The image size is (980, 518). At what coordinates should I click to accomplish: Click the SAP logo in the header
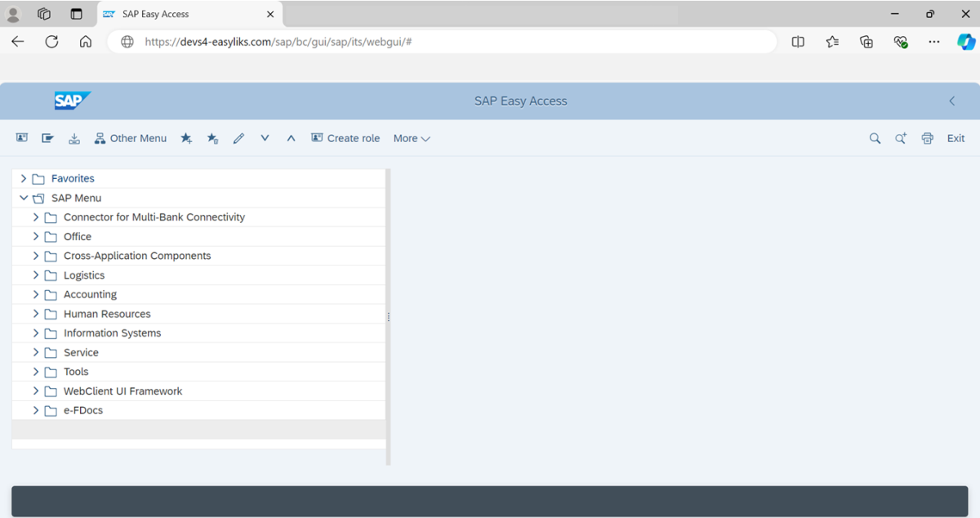[72, 100]
